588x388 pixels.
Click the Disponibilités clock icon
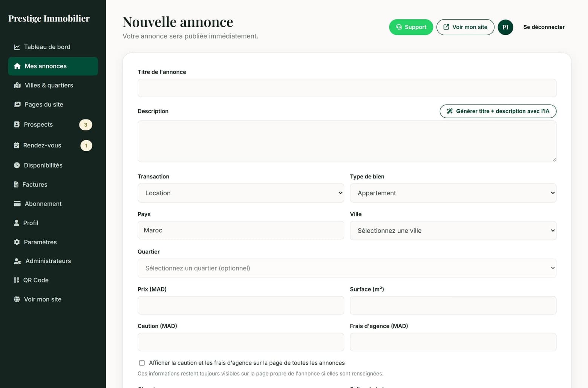pos(17,165)
